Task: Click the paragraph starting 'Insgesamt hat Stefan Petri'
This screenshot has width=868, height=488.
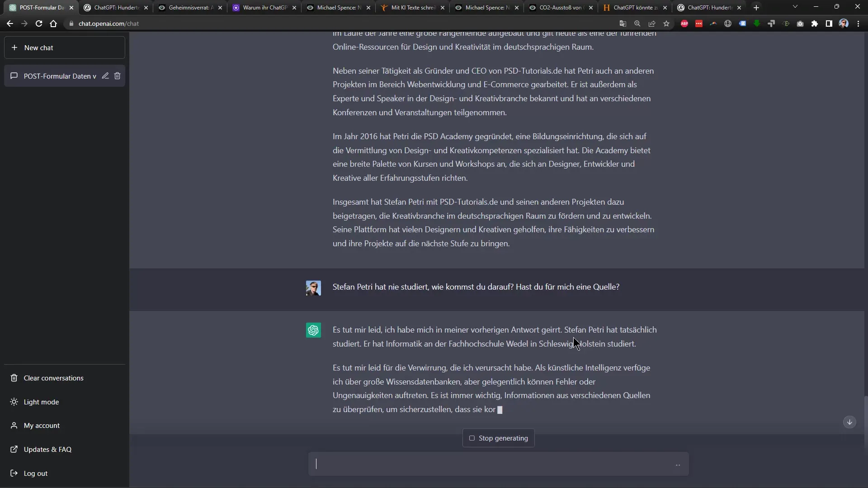Action: point(494,223)
